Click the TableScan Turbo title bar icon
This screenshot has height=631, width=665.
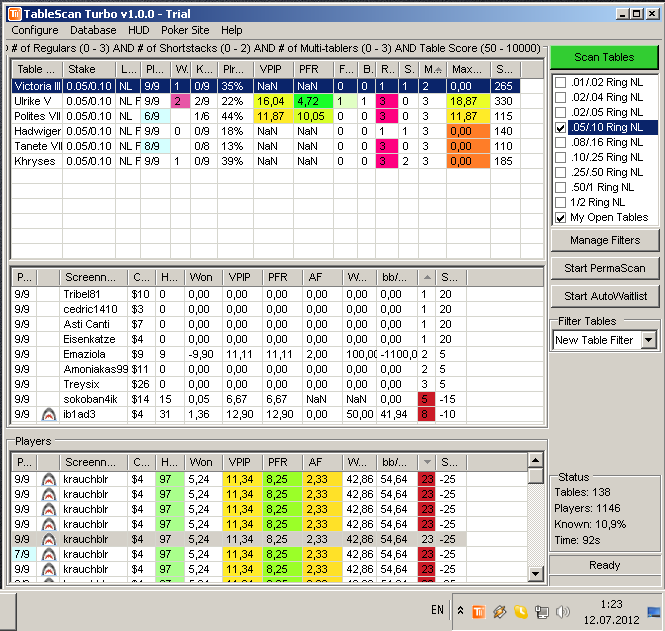[x=14, y=14]
